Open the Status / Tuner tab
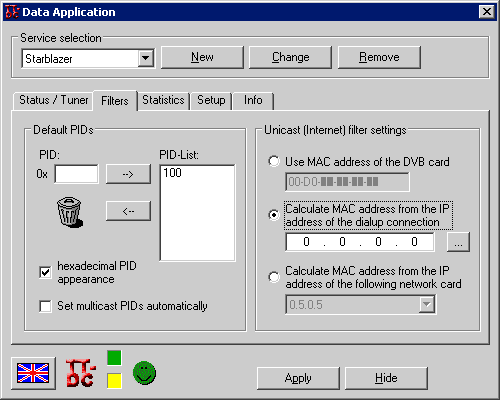Viewport: 500px width, 400px height. (x=54, y=100)
